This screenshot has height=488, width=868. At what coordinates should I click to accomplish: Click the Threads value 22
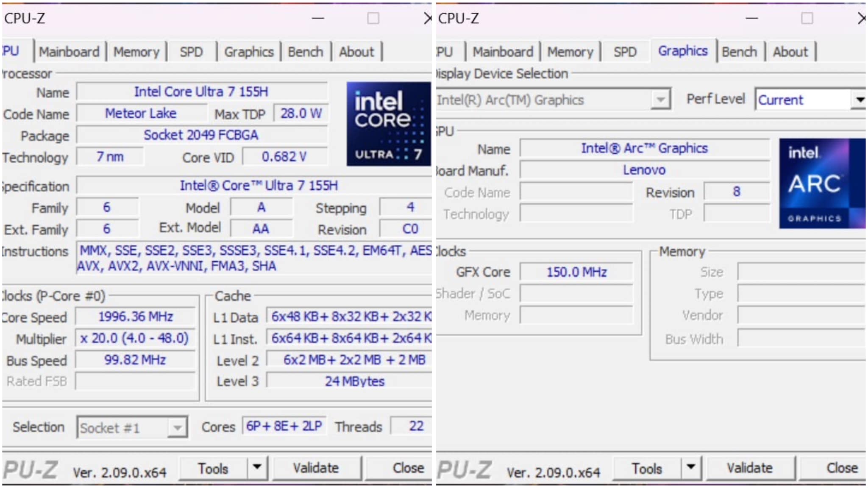411,426
